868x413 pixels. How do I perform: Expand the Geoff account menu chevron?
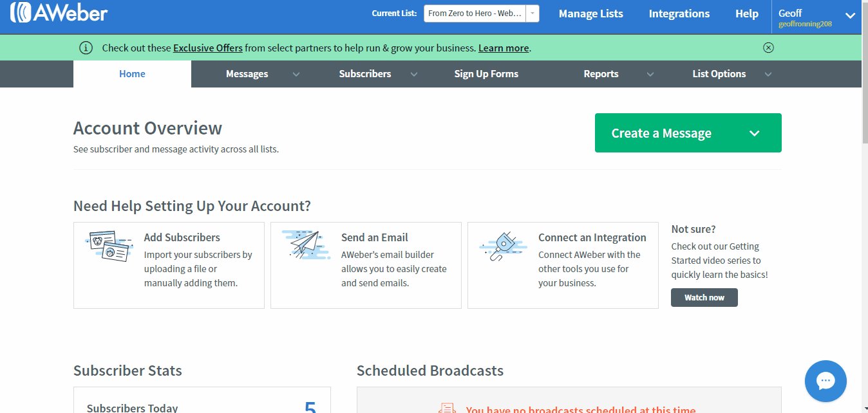[x=850, y=16]
